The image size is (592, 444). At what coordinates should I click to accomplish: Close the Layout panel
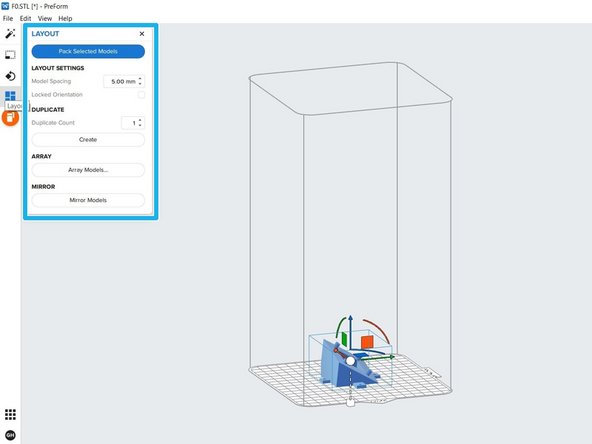[x=142, y=34]
